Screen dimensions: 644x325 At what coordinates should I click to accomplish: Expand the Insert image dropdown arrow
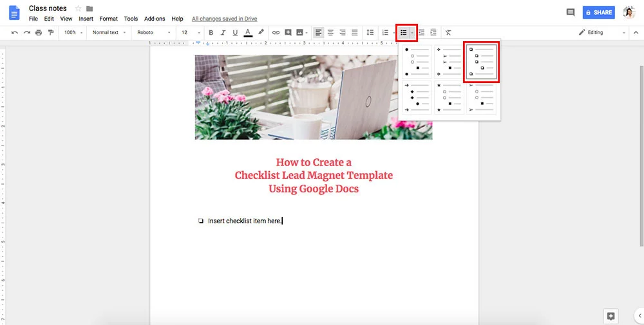(x=307, y=32)
